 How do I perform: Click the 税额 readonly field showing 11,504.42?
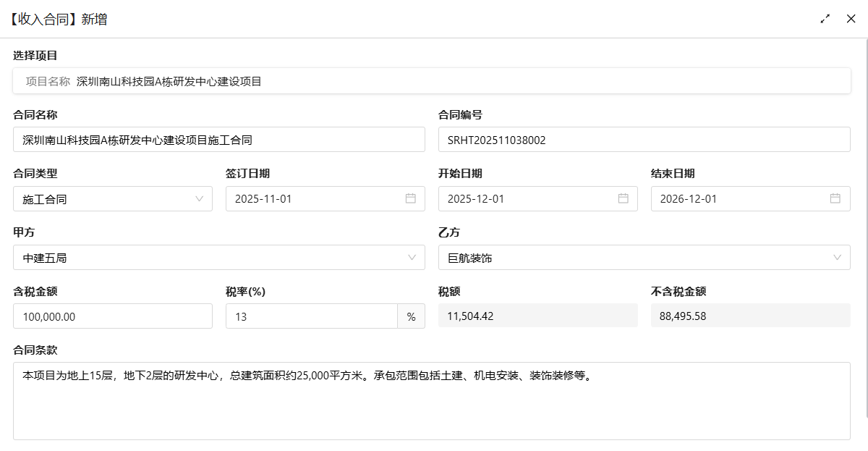click(x=538, y=316)
